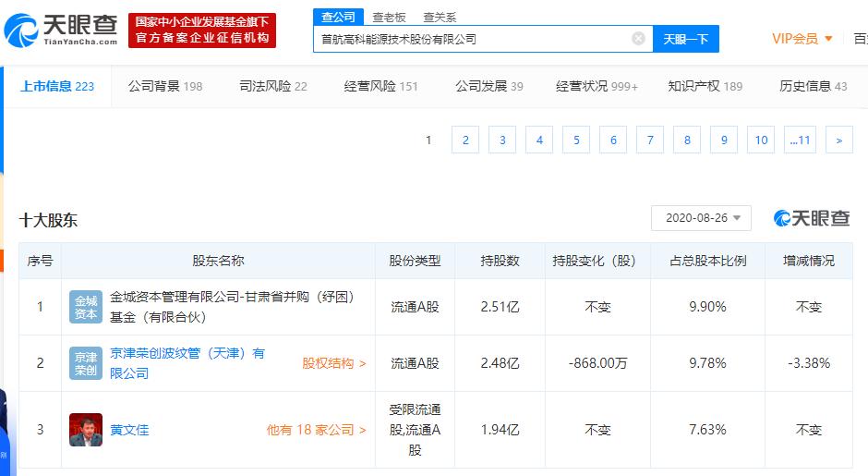Open the 历史信息 43 tab
Viewport: 868px width, 476px height.
tap(814, 87)
